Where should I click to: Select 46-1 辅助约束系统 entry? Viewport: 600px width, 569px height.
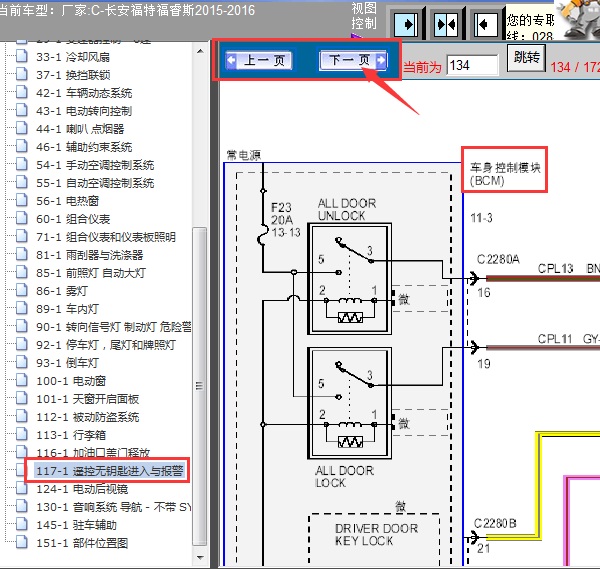(x=84, y=147)
